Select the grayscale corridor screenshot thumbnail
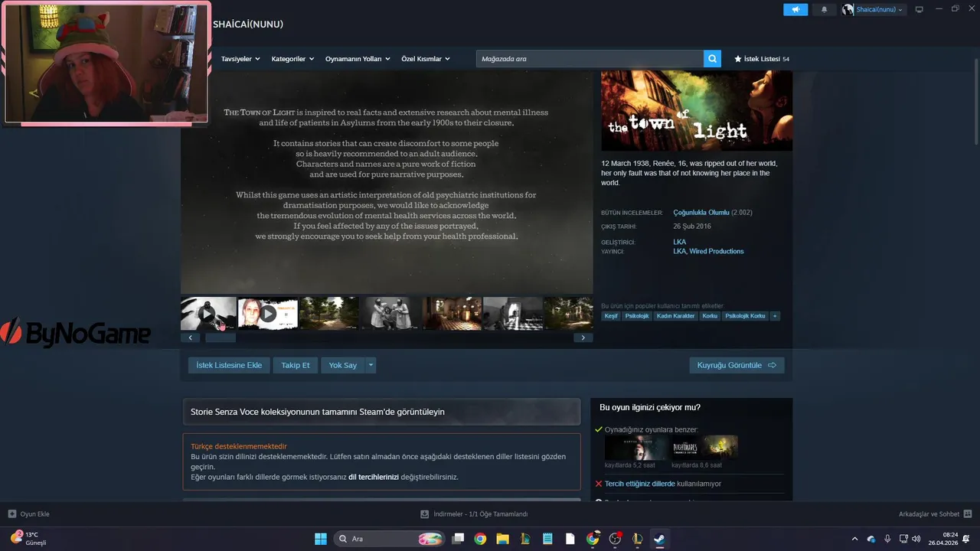 click(x=513, y=313)
